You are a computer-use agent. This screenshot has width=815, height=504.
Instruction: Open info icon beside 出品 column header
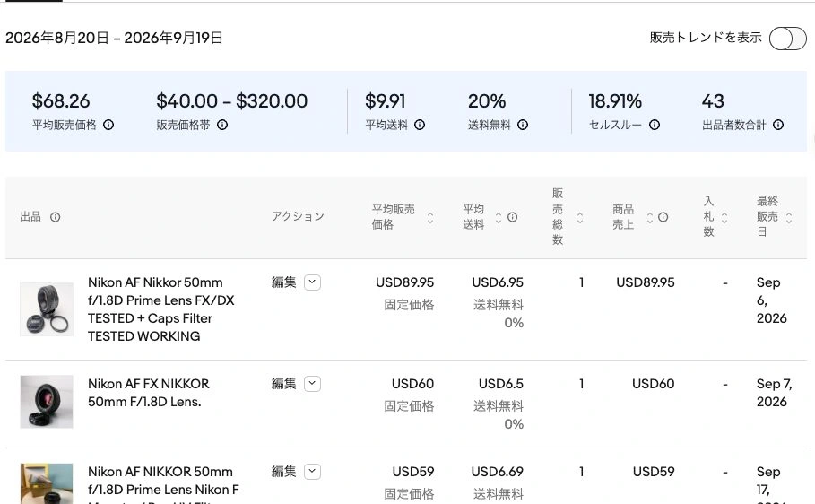tap(55, 217)
